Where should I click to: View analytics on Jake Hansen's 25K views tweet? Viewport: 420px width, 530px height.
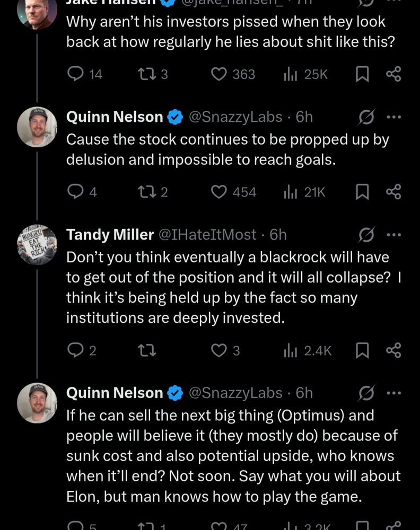[290, 75]
